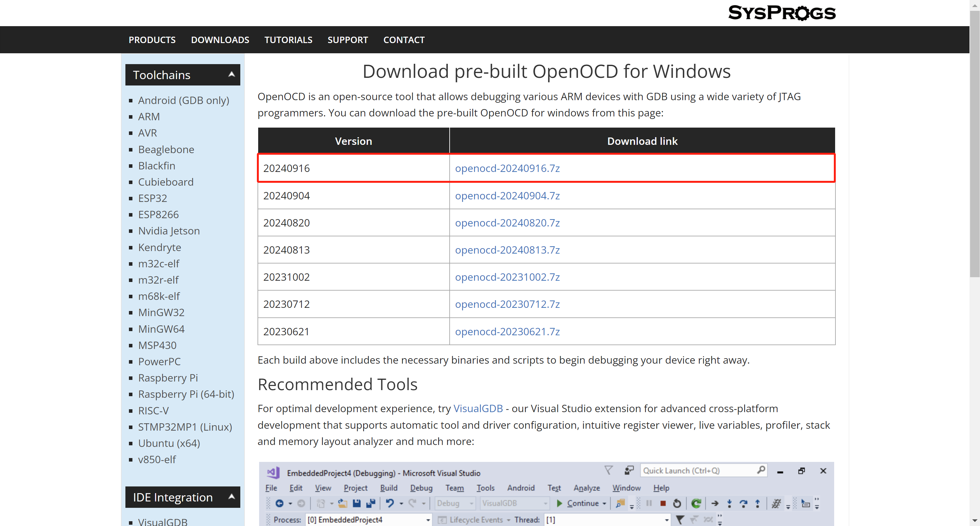This screenshot has width=980, height=526.
Task: Click the Save floppy disk icon
Action: (356, 503)
